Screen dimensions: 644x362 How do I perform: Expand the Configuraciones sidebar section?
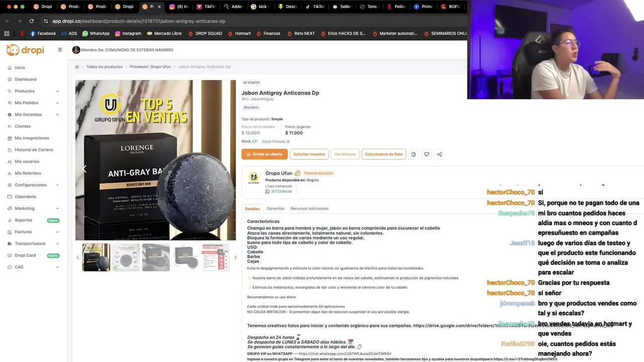[x=33, y=185]
